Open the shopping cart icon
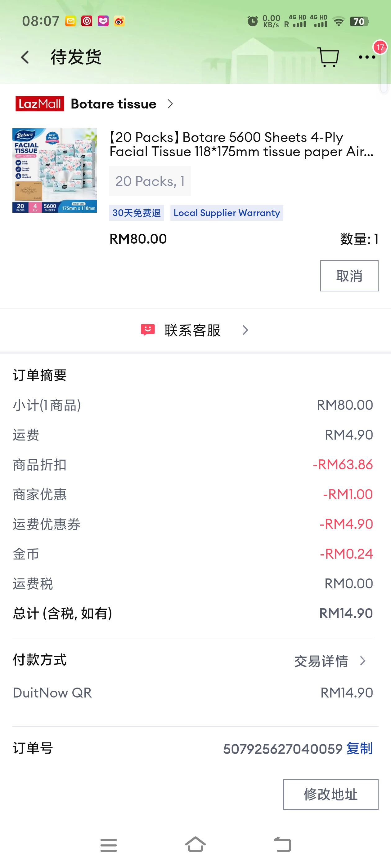Screen dimensions: 391x868 (x=328, y=57)
